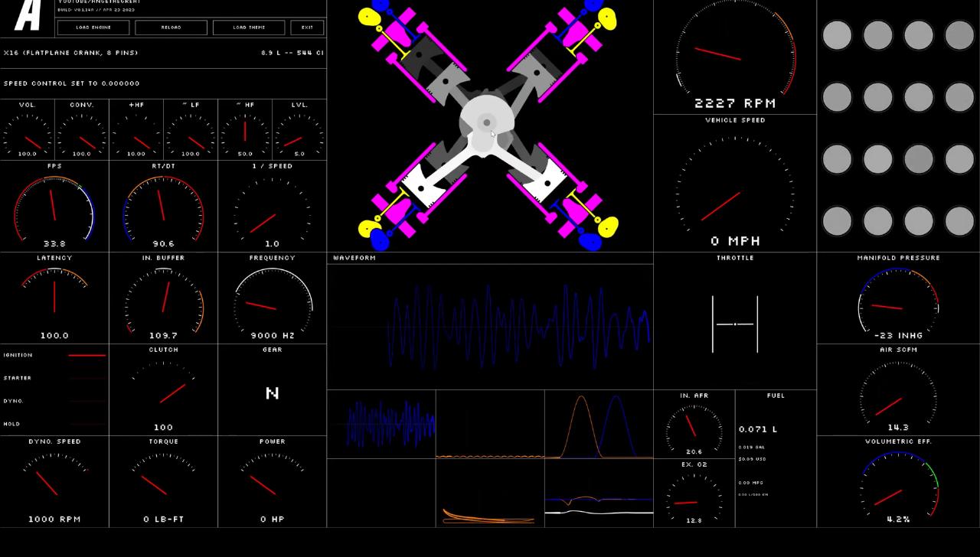Click the displacement text '8.9 L -- 544 CI'
Image resolution: width=980 pixels, height=557 pixels.
point(292,53)
